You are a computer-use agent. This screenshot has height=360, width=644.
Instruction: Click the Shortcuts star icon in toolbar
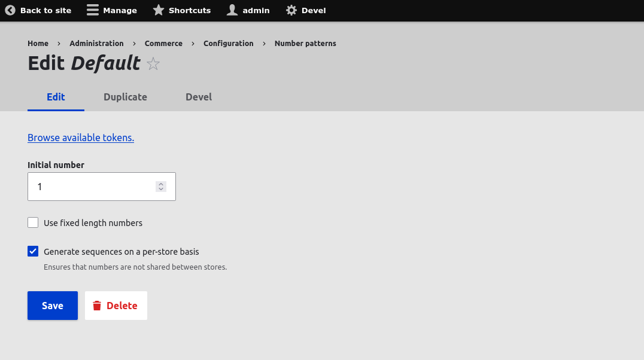159,10
